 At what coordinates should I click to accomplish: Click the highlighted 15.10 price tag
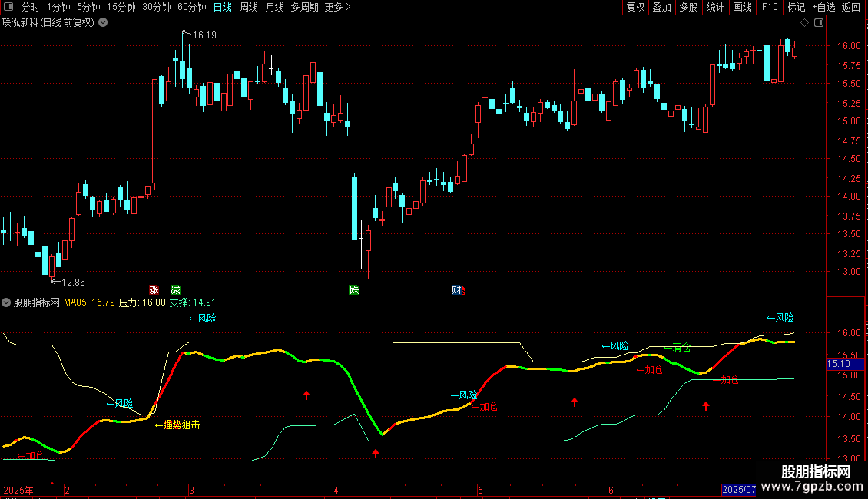845,364
